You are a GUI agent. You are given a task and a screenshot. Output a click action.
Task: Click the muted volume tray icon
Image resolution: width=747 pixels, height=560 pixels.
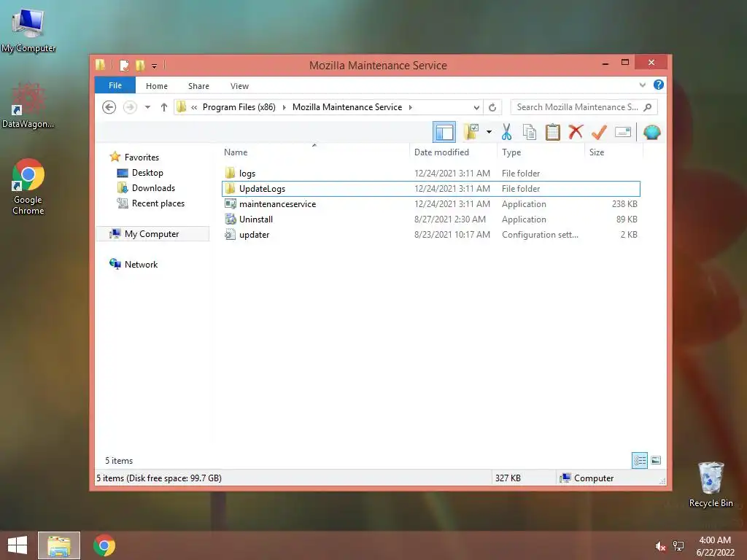[x=659, y=546]
